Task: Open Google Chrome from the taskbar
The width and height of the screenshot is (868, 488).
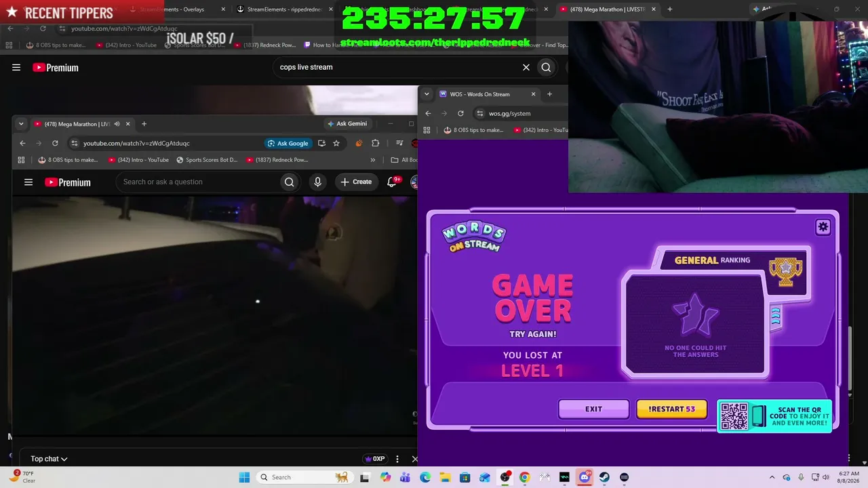Action: click(525, 477)
